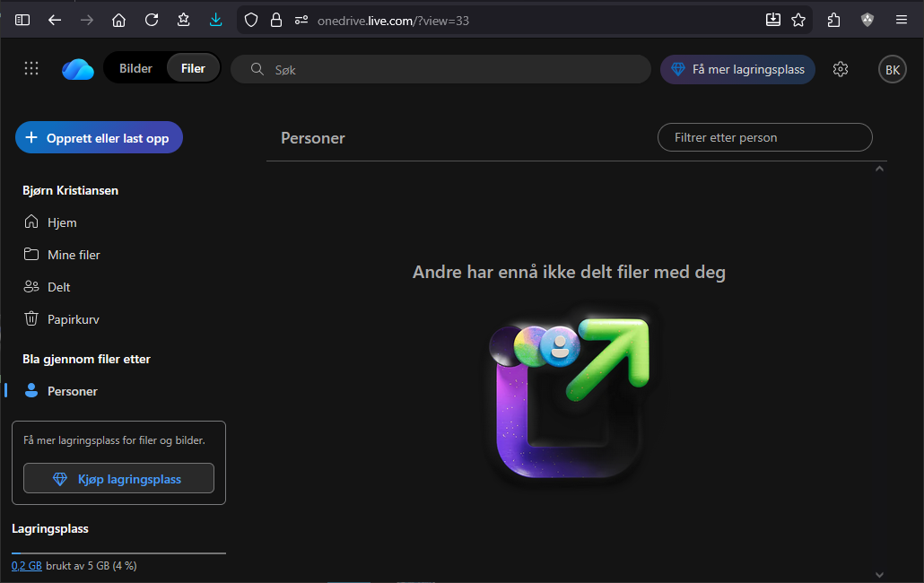This screenshot has width=924, height=583.
Task: Click the Kjøp lagringsplass button
Action: point(118,478)
